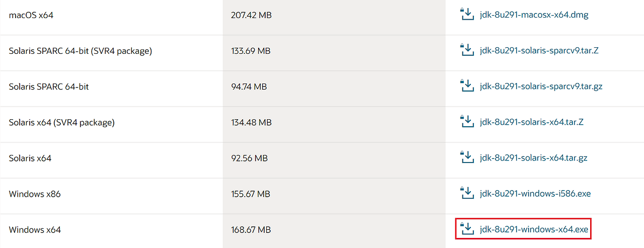Download jdk-8u291-solaris-sparcv9.tar.Z
The width and height of the screenshot is (644, 248).
tap(539, 50)
